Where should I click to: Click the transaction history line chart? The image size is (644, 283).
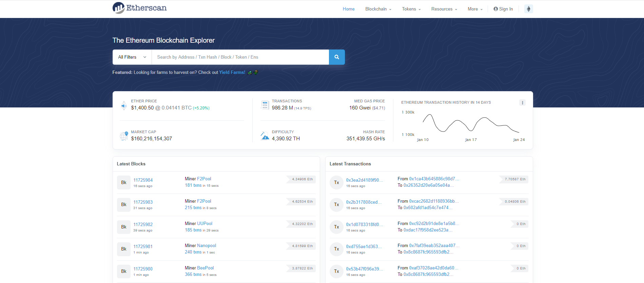[471, 124]
